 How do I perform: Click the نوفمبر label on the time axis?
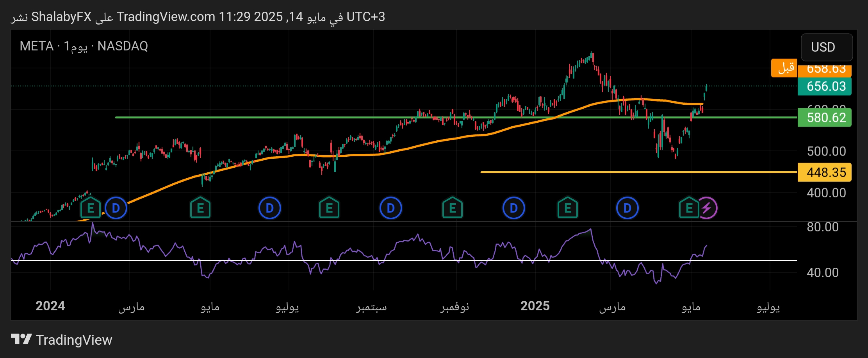[x=455, y=307]
